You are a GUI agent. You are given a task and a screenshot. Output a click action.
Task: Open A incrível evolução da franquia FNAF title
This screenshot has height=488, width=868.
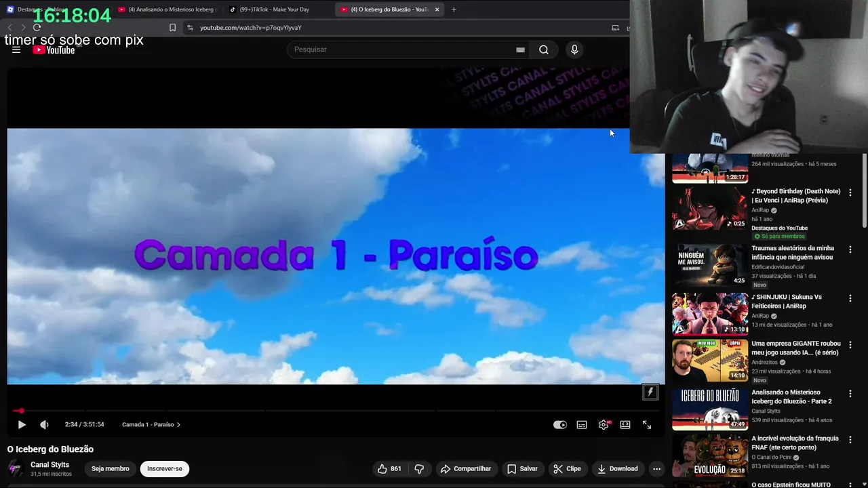click(x=795, y=443)
